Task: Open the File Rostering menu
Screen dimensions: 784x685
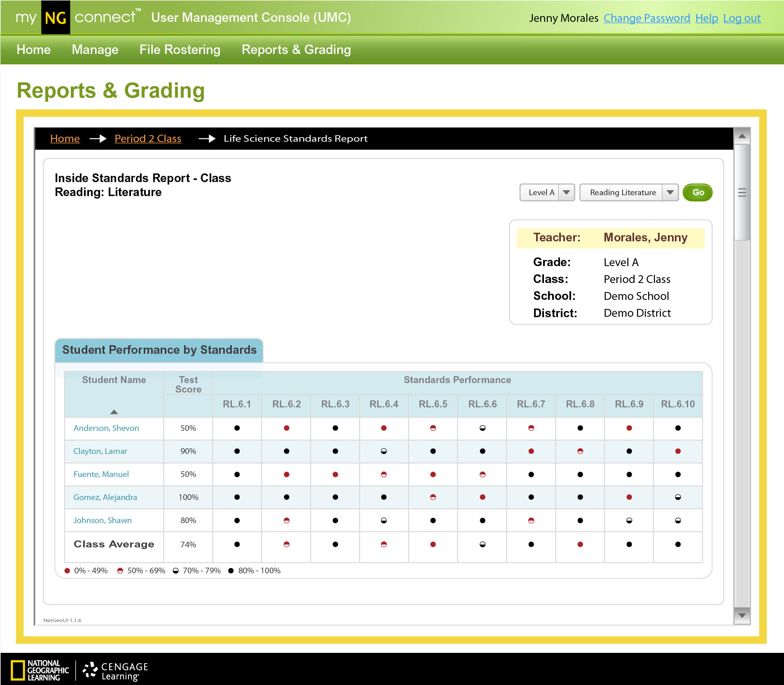Action: pyautogui.click(x=180, y=49)
